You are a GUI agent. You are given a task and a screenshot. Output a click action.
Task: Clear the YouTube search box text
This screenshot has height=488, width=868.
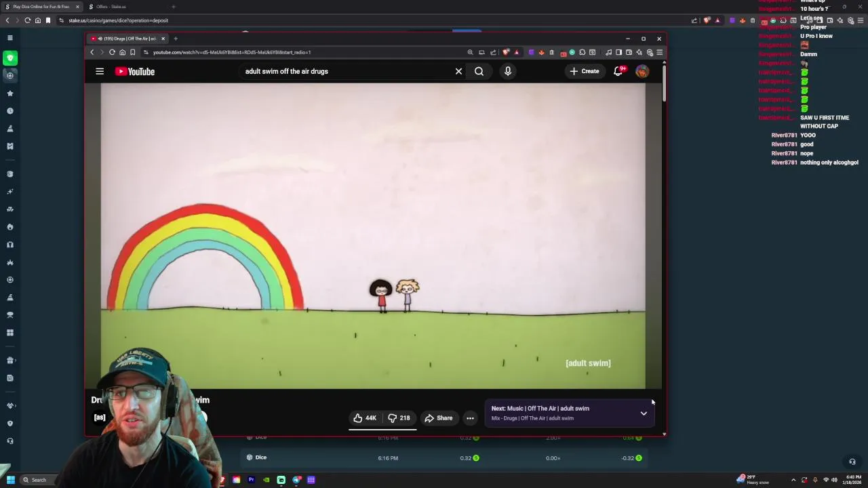(458, 71)
